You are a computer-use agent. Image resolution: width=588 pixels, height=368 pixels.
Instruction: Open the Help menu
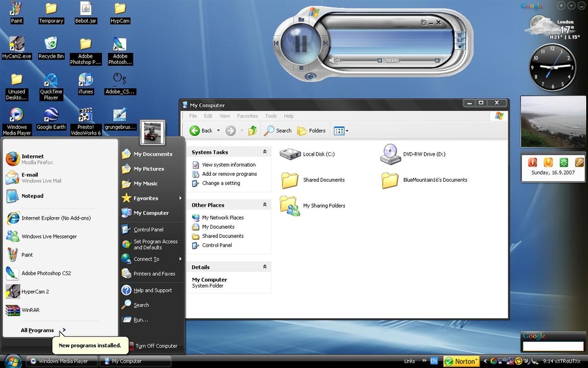tap(289, 116)
